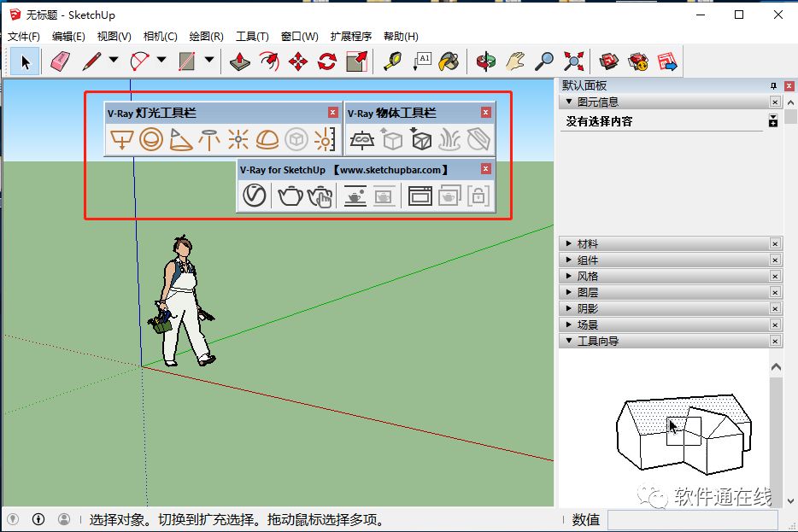Open the 视图(V) menu

(114, 37)
